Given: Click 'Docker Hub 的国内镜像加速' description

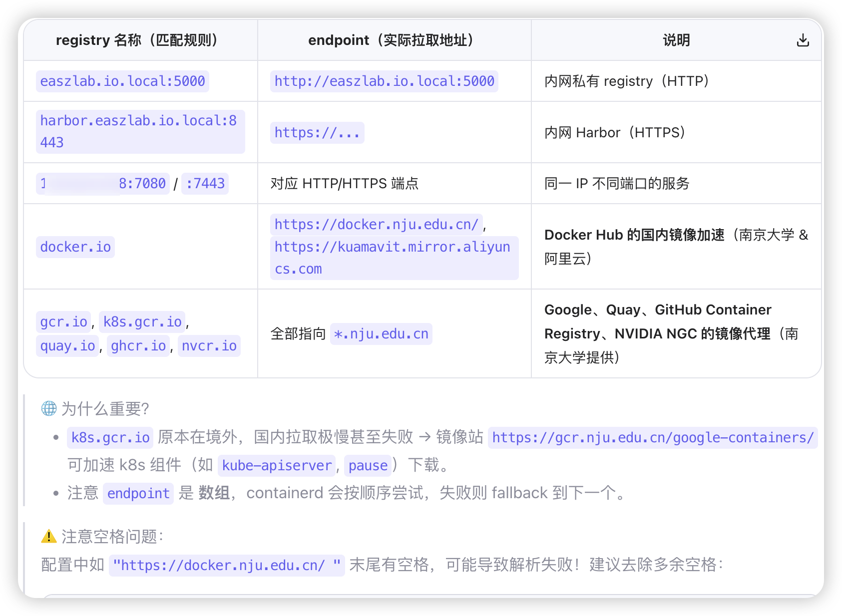Looking at the screenshot, I should point(634,235).
